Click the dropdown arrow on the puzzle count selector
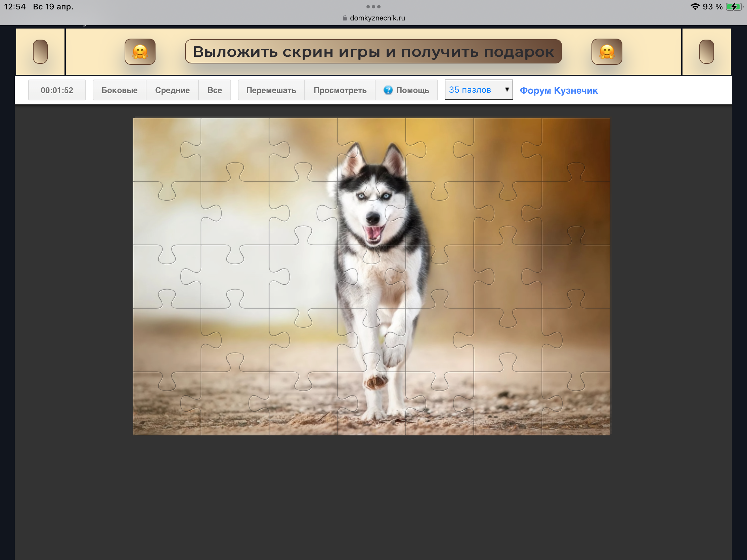This screenshot has height=560, width=747. coord(507,89)
